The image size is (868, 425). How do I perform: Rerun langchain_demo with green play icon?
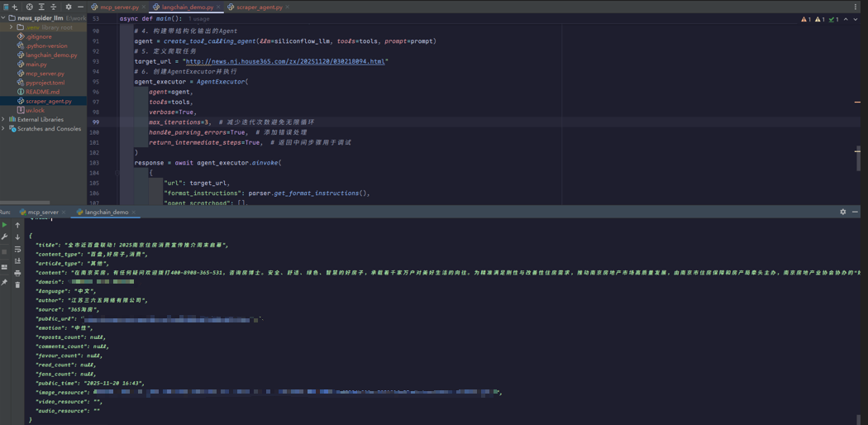pyautogui.click(x=4, y=225)
